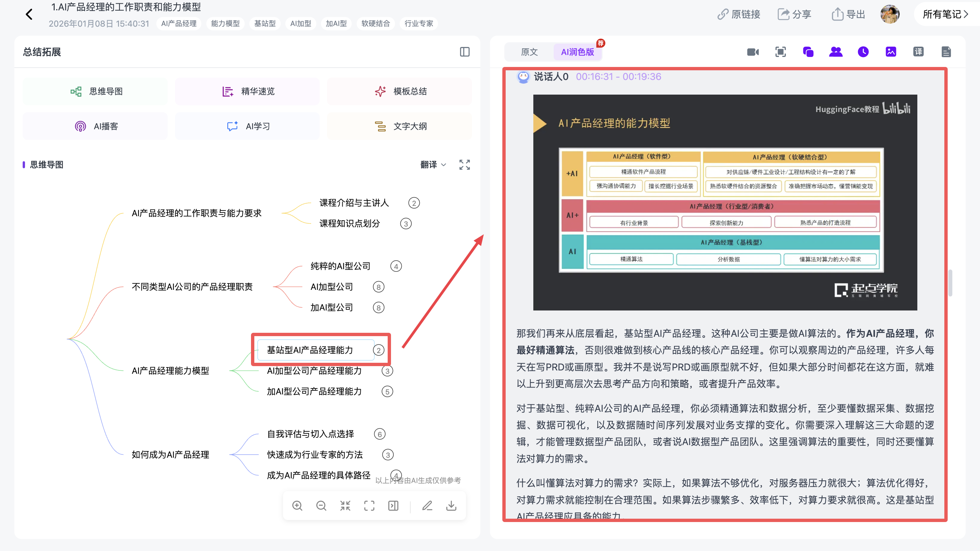This screenshot has height=551, width=980.
Task: Expand the 翻译 dropdown
Action: pos(433,165)
